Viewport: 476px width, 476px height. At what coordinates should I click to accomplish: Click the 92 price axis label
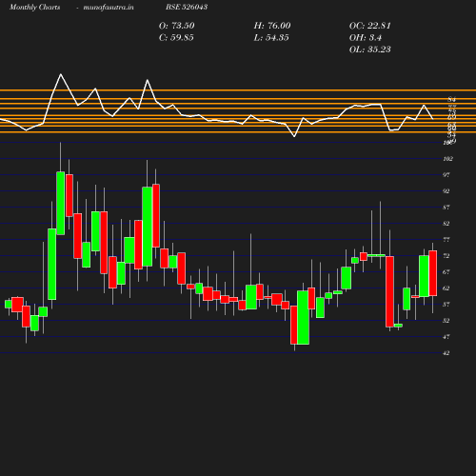(x=446, y=191)
